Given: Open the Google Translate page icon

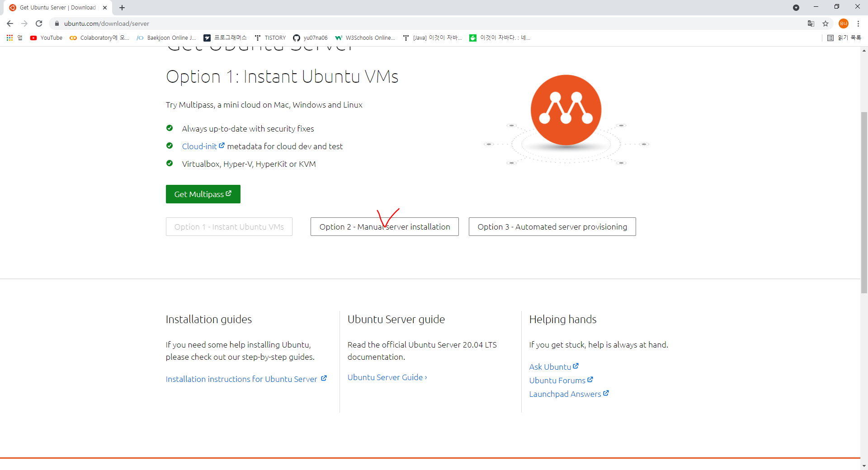Looking at the screenshot, I should pyautogui.click(x=811, y=23).
